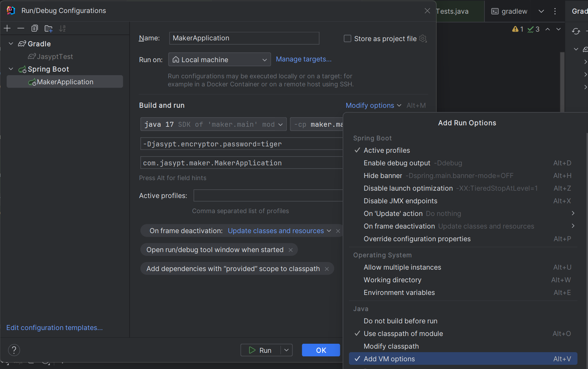This screenshot has height=369, width=588.
Task: Click the Active profiles input field
Action: point(268,196)
